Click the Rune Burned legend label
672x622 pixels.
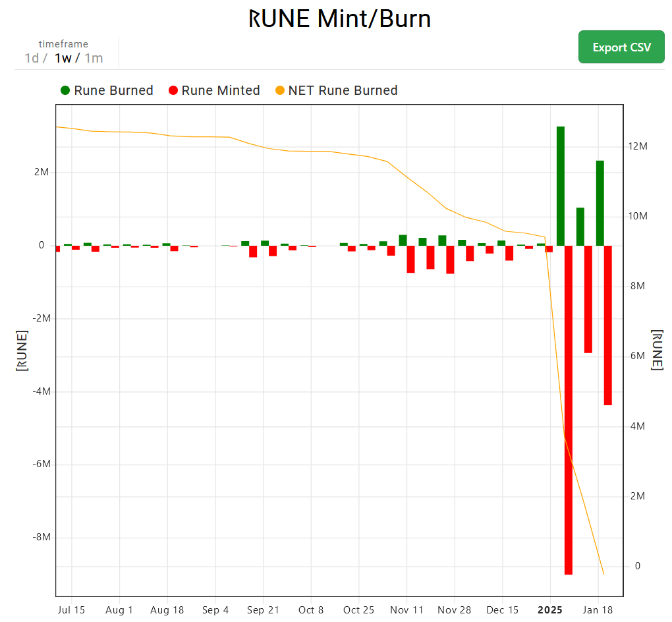tap(113, 90)
